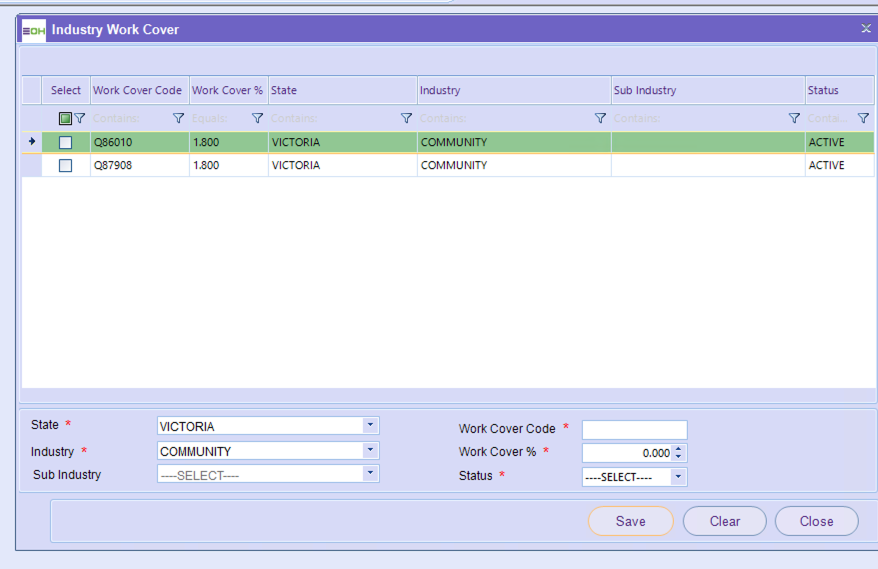
Task: Sort by the Work Cover Code column header
Action: click(x=138, y=90)
